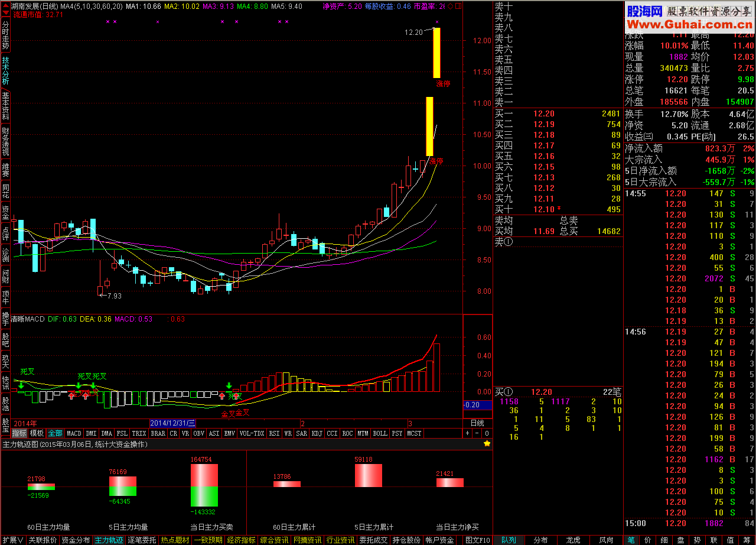
Task: Open the 财务透视 sidebar tab
Action: [x=5, y=142]
